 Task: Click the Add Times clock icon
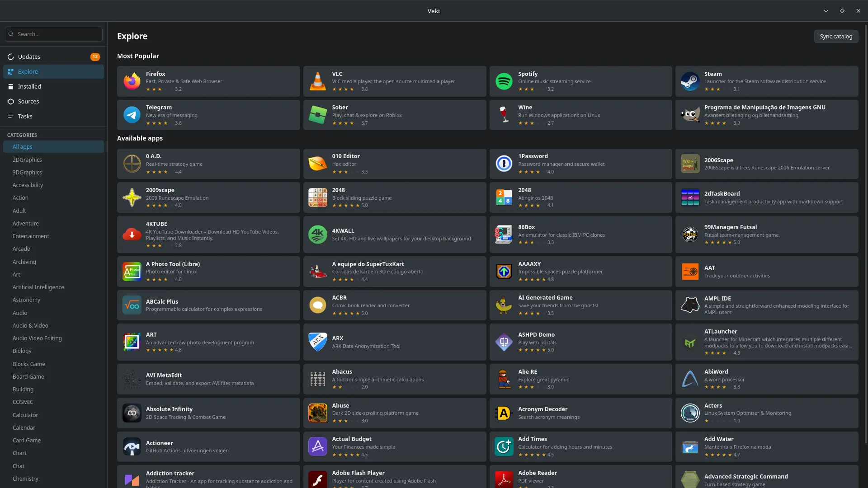[504, 446]
